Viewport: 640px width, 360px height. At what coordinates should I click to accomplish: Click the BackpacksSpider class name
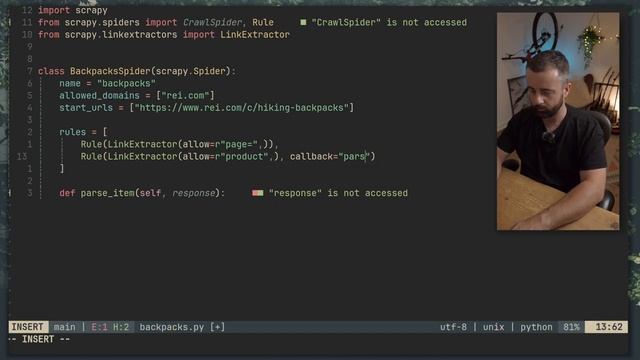pos(110,71)
